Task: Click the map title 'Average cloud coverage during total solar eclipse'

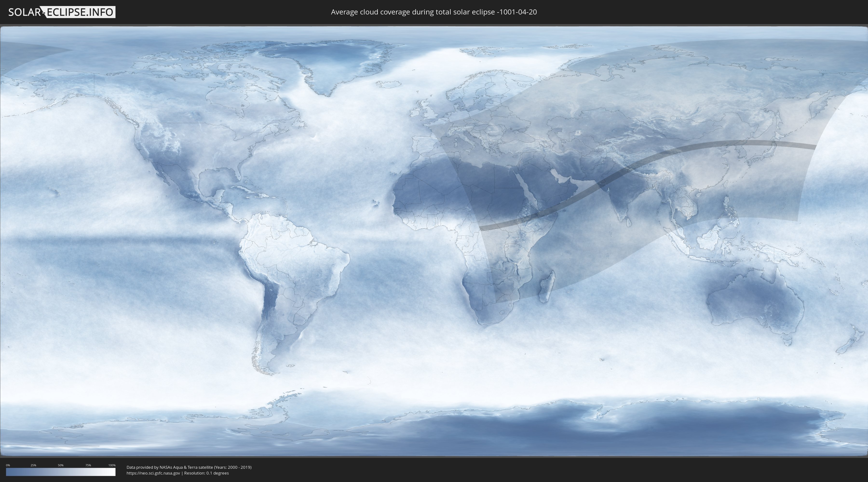Action: click(x=413, y=12)
